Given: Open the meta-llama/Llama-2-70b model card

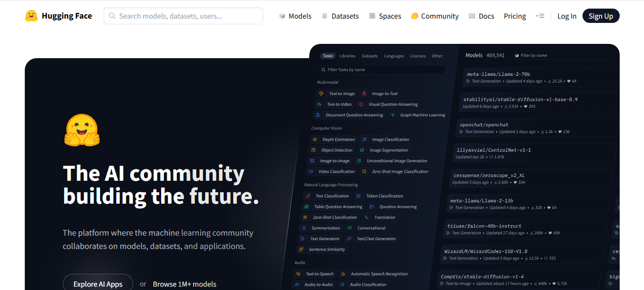Looking at the screenshot, I should click(x=541, y=77).
